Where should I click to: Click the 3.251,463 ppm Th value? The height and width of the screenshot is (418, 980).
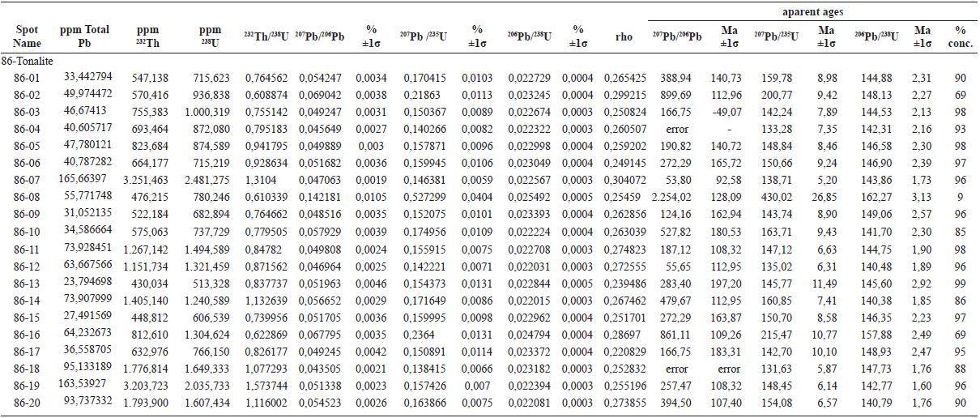tap(145, 179)
